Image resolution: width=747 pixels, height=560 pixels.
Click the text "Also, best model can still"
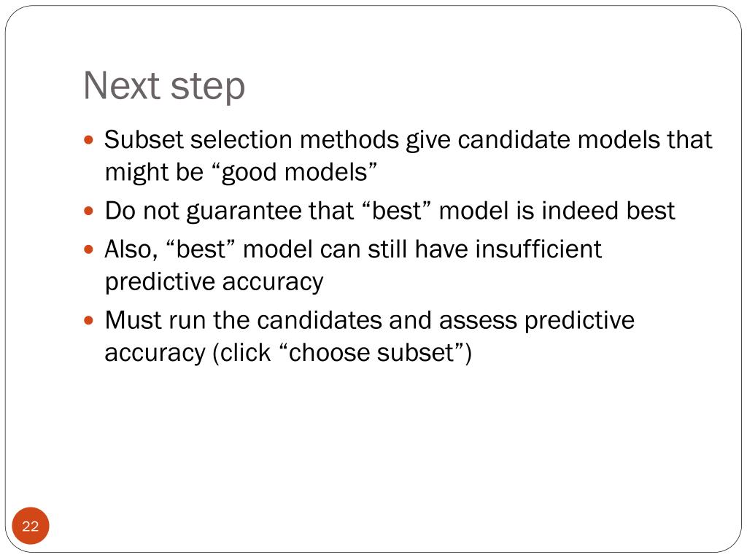pos(256,249)
